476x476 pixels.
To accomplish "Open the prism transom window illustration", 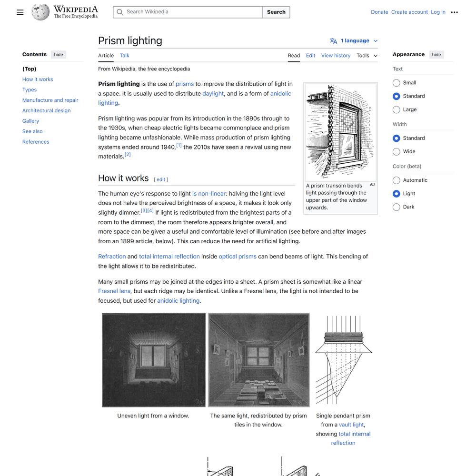I will 341,132.
